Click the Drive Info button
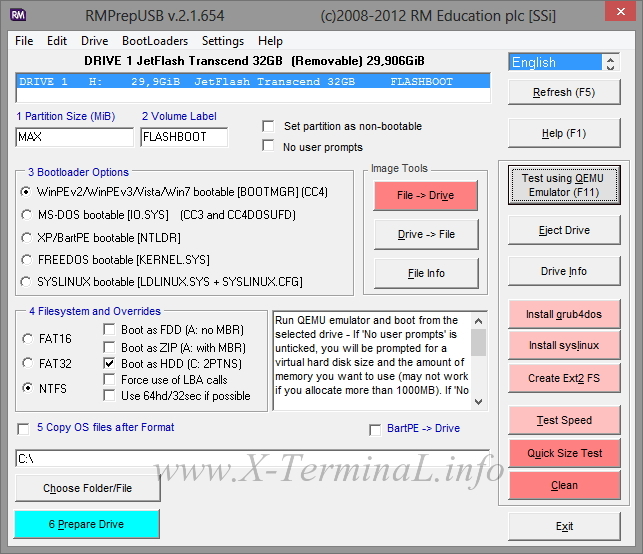Screen dimensions: 643x554 pyautogui.click(x=564, y=271)
